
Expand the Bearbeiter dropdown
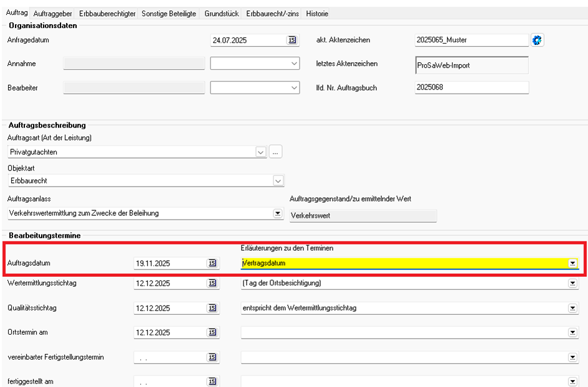(x=295, y=88)
